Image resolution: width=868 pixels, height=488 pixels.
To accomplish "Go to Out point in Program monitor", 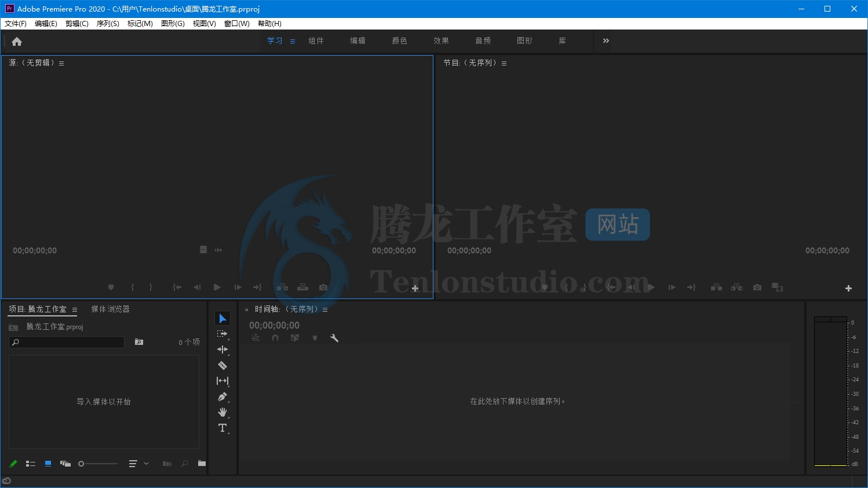I will [x=691, y=287].
